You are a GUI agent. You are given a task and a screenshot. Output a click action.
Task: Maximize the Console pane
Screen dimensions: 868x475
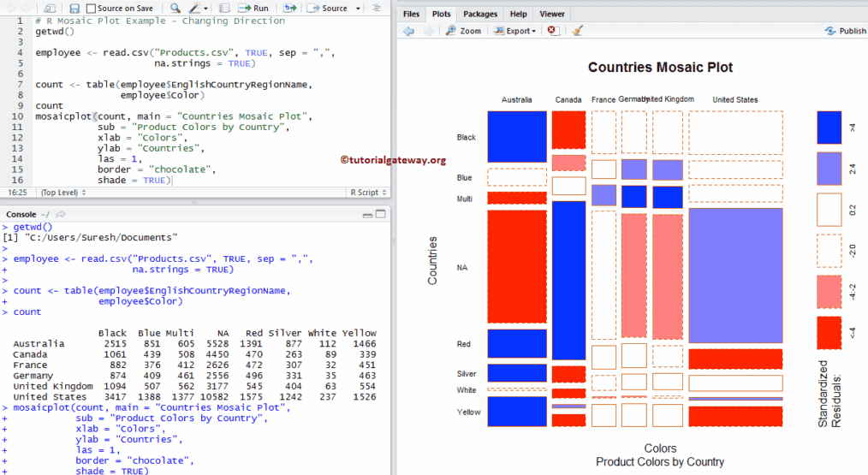click(x=380, y=214)
